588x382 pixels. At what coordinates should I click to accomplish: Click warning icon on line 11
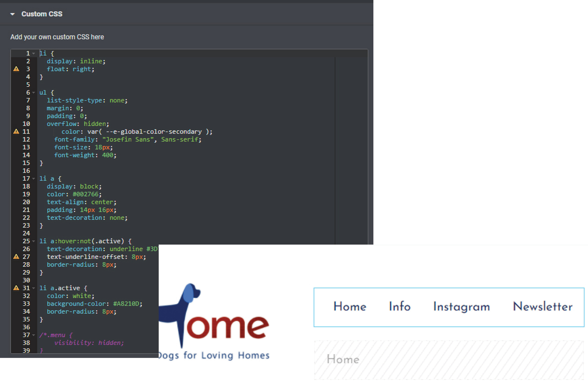coord(16,131)
